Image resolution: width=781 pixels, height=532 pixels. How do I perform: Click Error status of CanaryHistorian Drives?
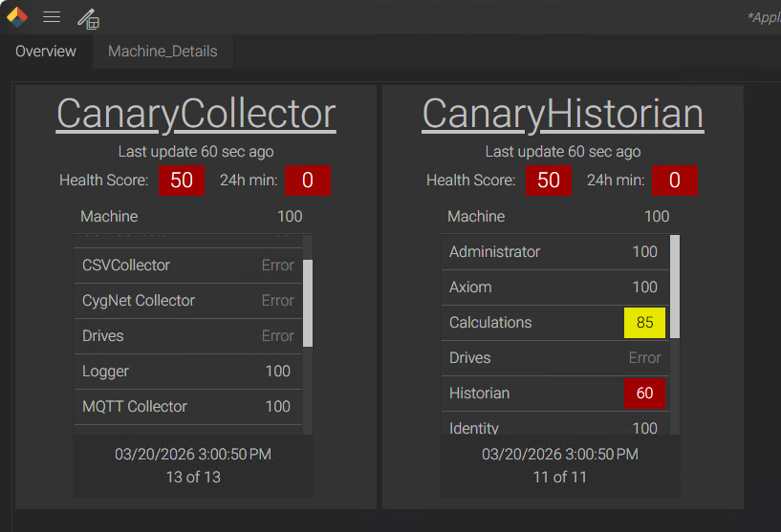pyautogui.click(x=645, y=358)
